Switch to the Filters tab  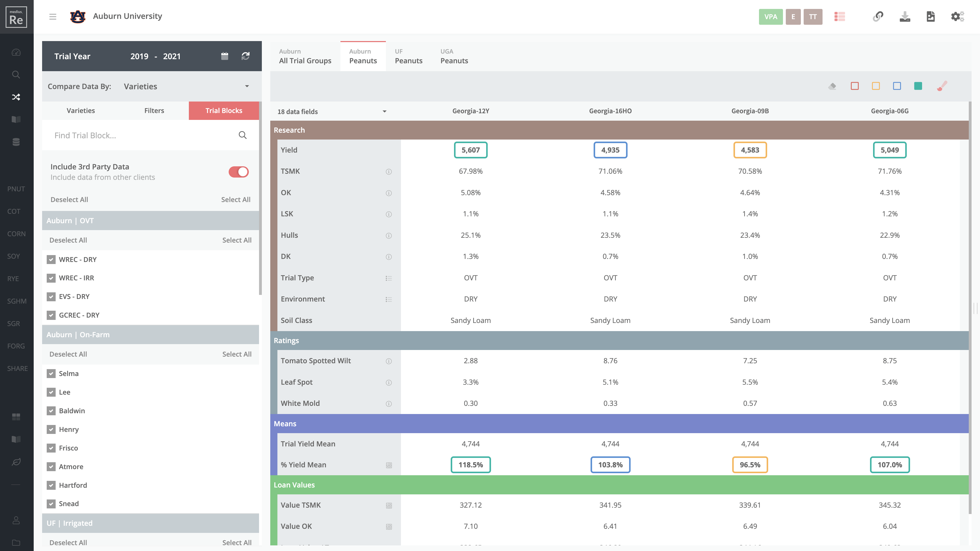[154, 110]
